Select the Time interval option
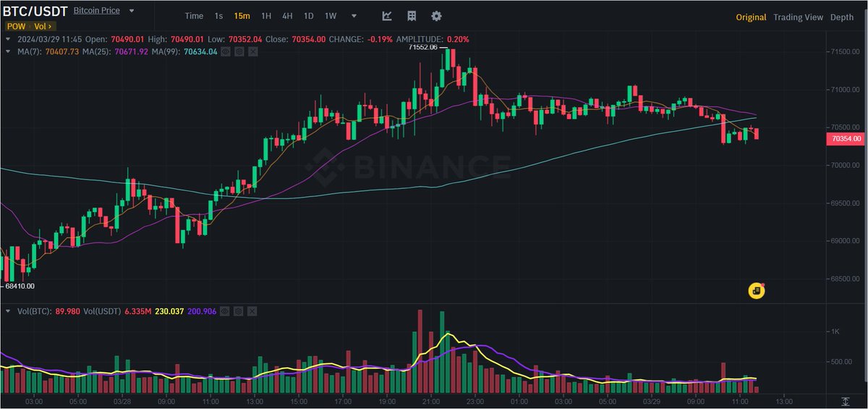 194,16
